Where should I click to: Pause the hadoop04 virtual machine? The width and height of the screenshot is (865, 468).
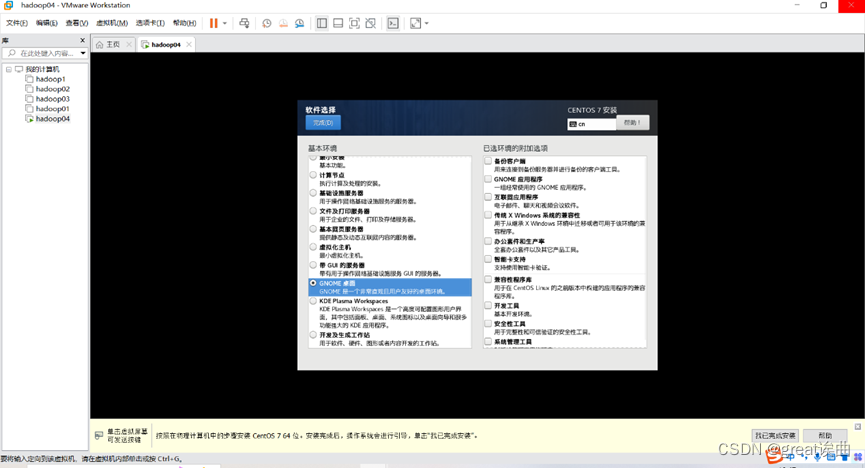click(x=213, y=23)
